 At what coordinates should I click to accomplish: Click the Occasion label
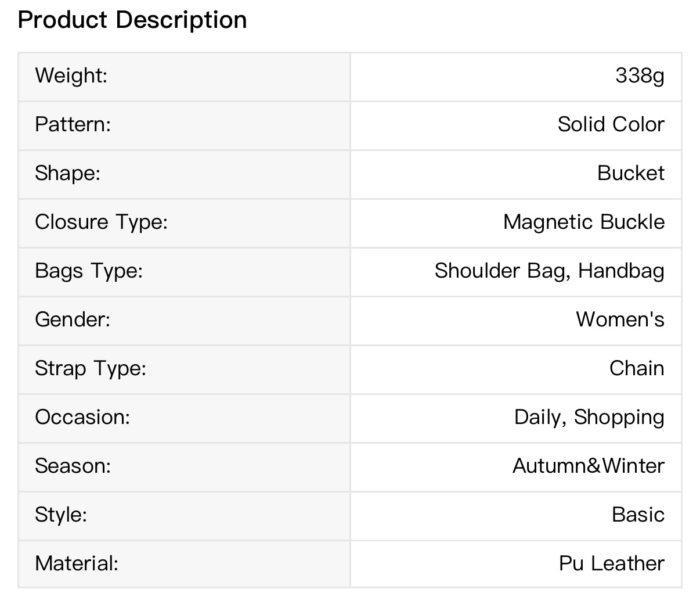(x=82, y=417)
